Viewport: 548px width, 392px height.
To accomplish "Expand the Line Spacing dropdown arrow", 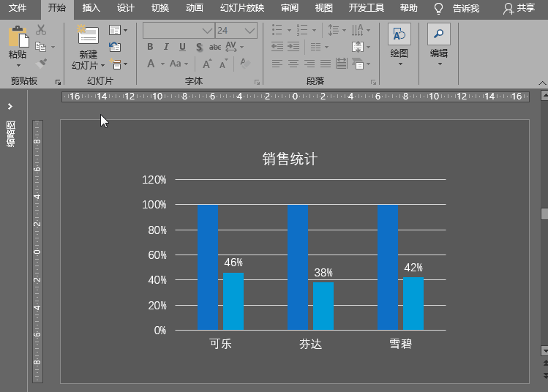I will [345, 30].
